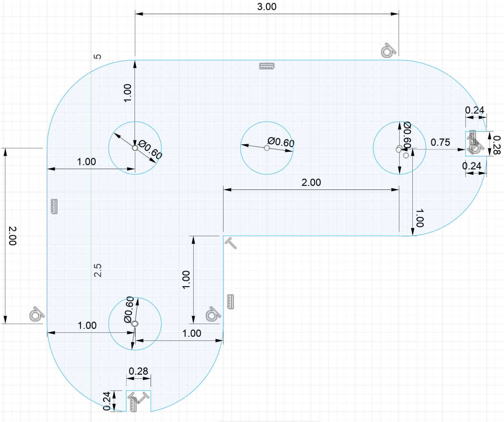The image size is (504, 422).
Task: Select the Ø0.60 dimension of the middle circle
Action: [x=281, y=142]
